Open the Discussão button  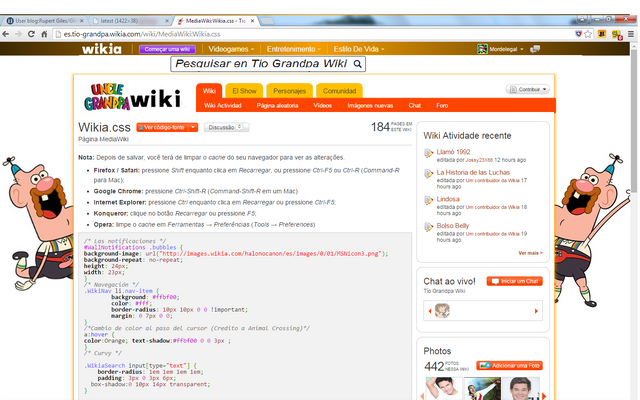coord(226,127)
